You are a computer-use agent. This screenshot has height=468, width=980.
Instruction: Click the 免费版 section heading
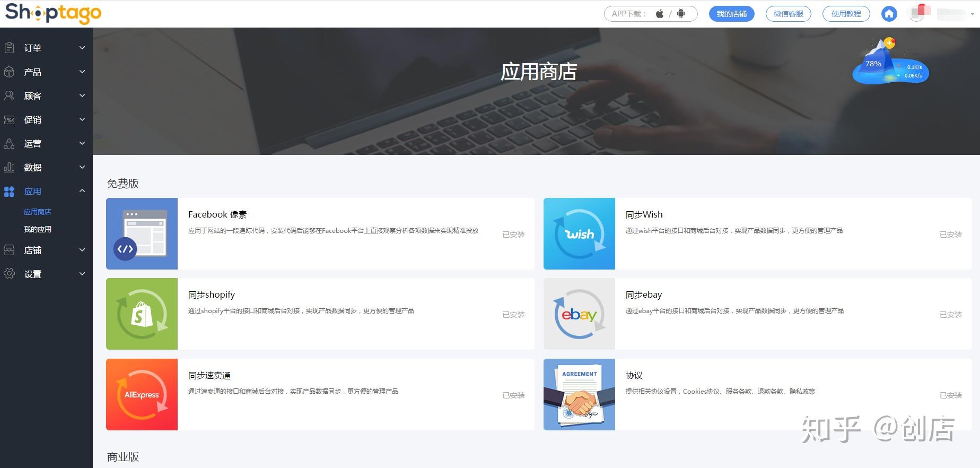pos(123,184)
